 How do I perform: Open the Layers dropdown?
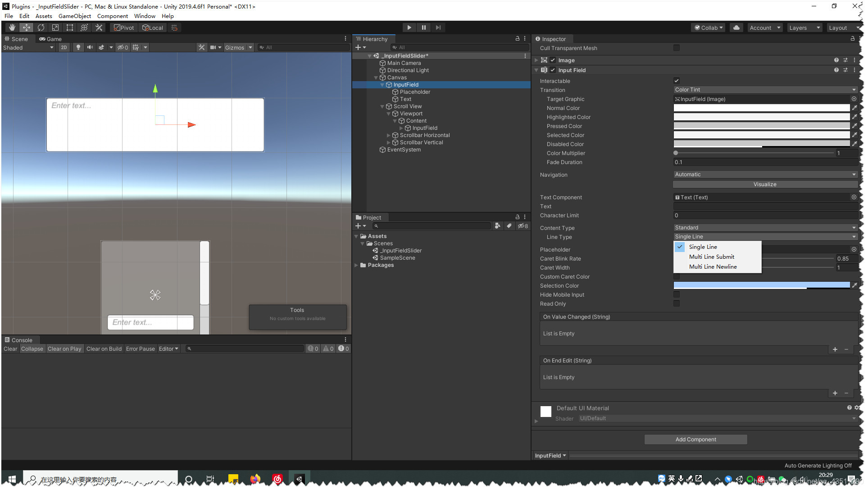[x=804, y=27]
